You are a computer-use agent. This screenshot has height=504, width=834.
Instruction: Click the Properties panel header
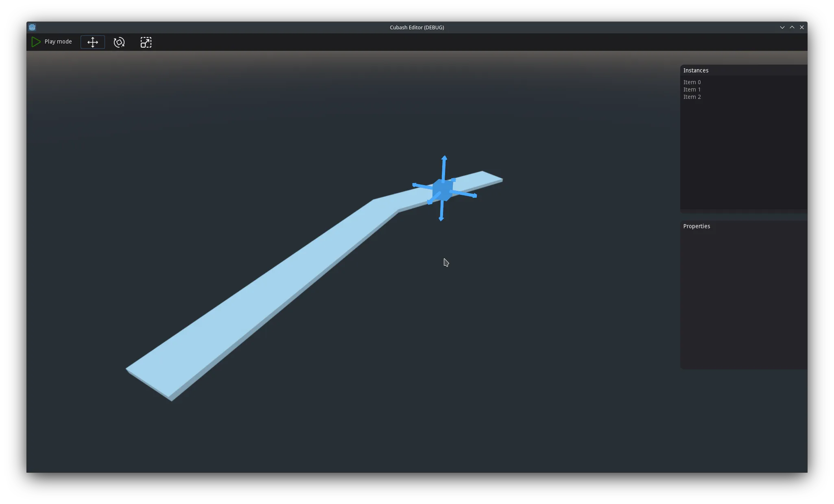tap(696, 226)
